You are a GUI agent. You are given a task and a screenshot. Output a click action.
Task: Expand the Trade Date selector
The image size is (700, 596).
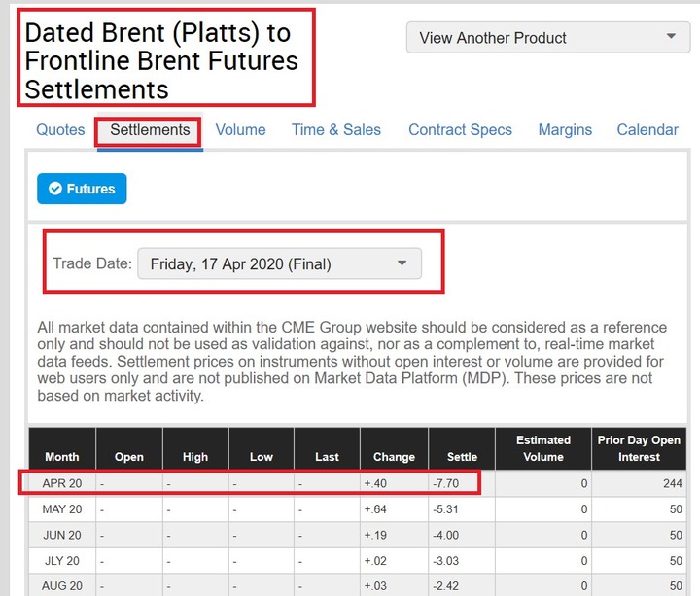pyautogui.click(x=279, y=263)
